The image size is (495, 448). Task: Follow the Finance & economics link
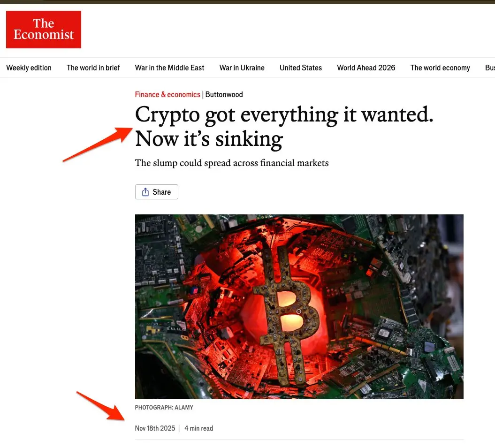click(168, 94)
